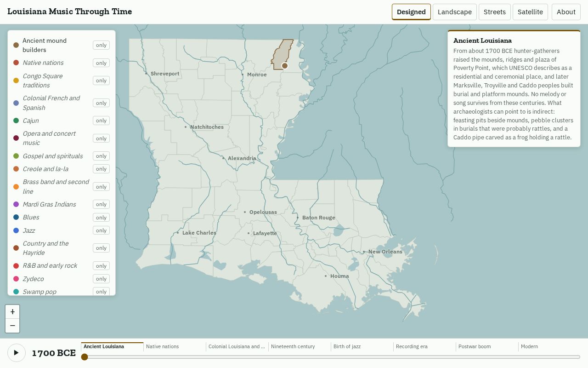This screenshot has width=588, height=368.
Task: Show only Ancient mound builders
Action: point(101,45)
